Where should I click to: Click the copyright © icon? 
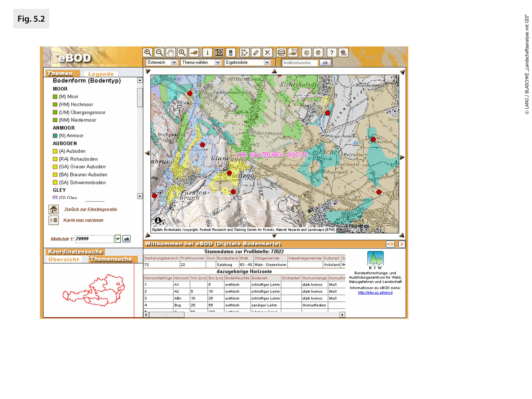pos(306,52)
